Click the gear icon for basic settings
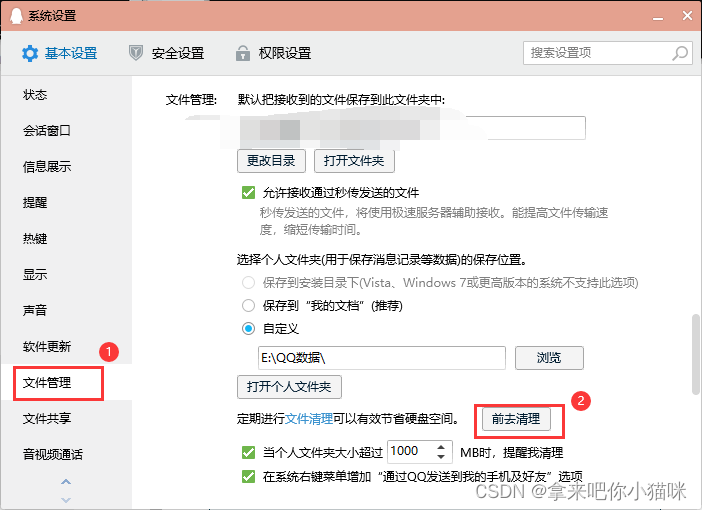The image size is (702, 510). pyautogui.click(x=30, y=53)
